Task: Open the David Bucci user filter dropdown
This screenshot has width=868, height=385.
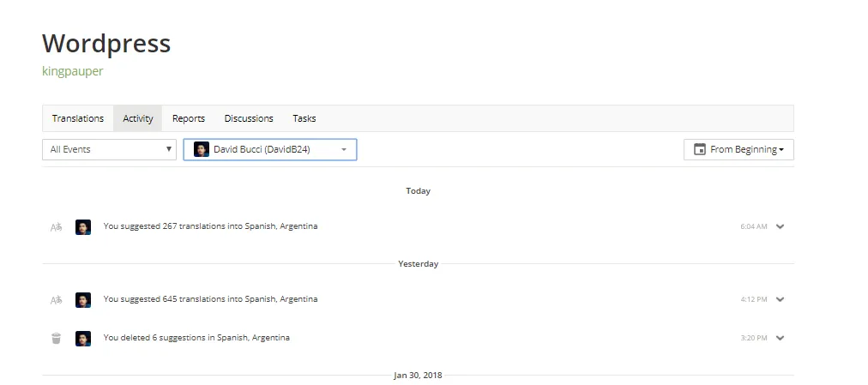Action: point(270,149)
